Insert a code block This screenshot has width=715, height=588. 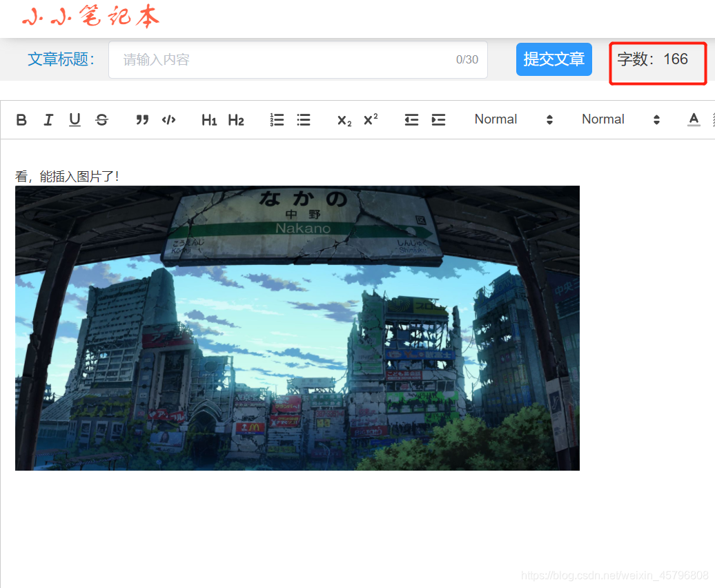pyautogui.click(x=168, y=120)
